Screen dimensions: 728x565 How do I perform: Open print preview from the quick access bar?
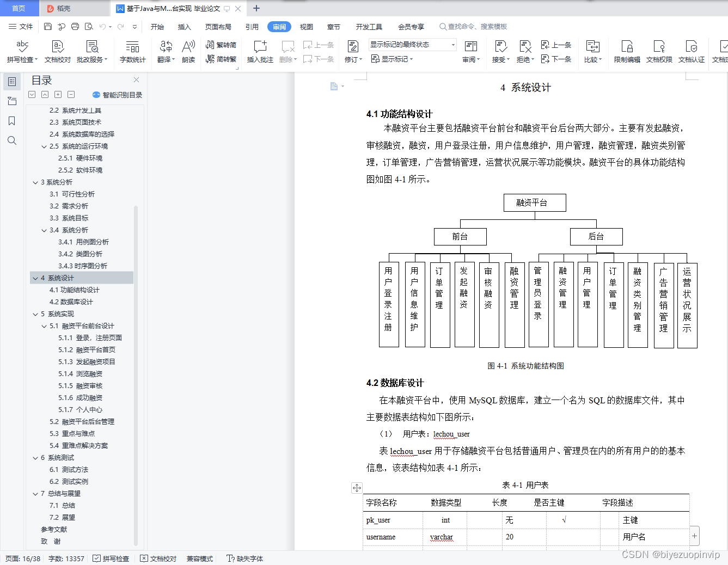pyautogui.click(x=89, y=26)
